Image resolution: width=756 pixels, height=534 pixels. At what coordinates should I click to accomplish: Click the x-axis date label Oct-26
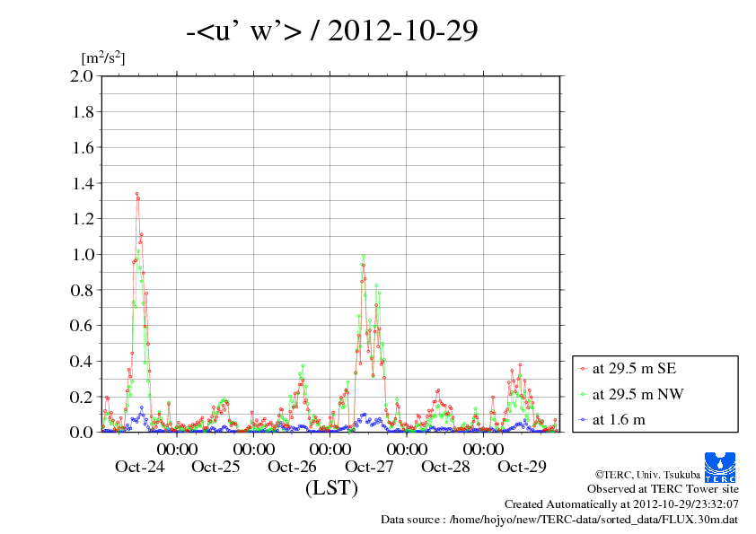[x=292, y=467]
